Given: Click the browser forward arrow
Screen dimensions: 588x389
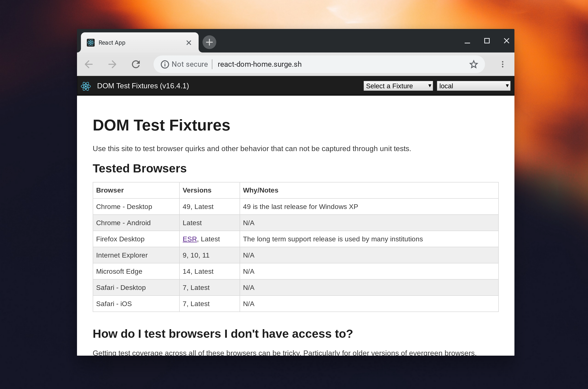Looking at the screenshot, I should coord(112,64).
